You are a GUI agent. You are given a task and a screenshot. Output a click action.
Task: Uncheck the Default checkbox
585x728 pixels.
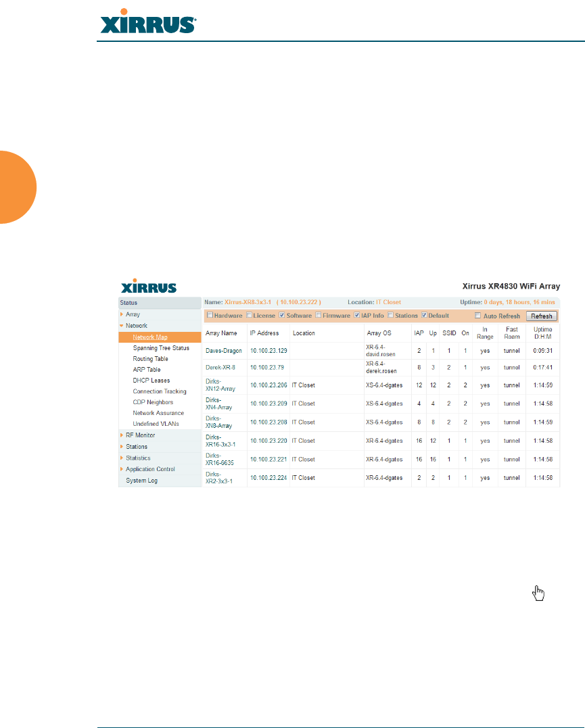424,315
